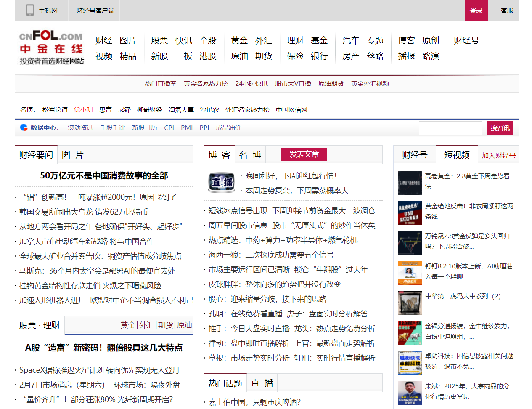
Task: Select the 短视频 tab
Action: coord(457,155)
